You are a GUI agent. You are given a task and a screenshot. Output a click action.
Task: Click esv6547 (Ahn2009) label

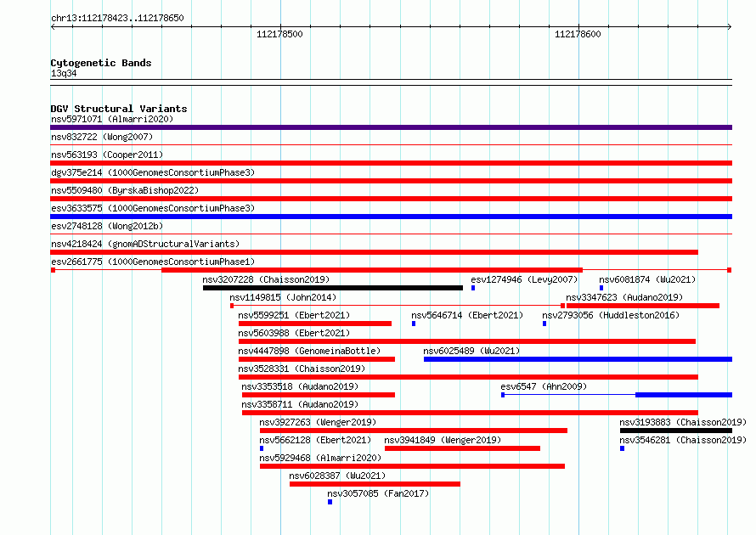pyautogui.click(x=544, y=386)
